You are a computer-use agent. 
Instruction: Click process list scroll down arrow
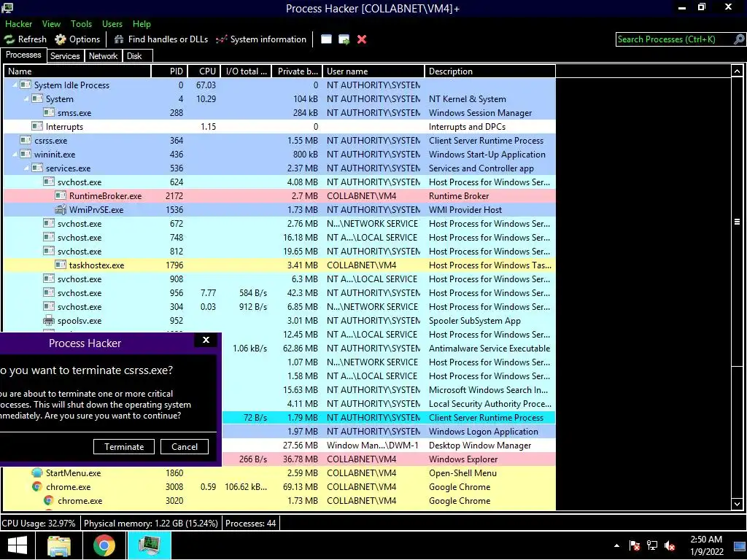click(737, 504)
